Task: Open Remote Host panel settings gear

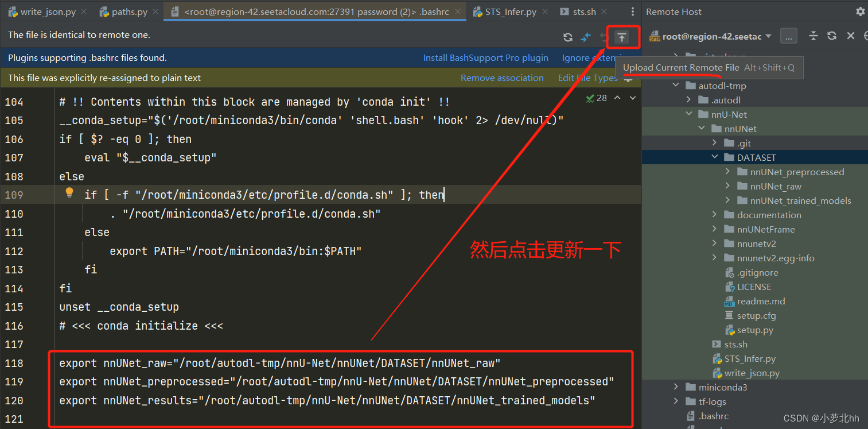Action: [860, 11]
